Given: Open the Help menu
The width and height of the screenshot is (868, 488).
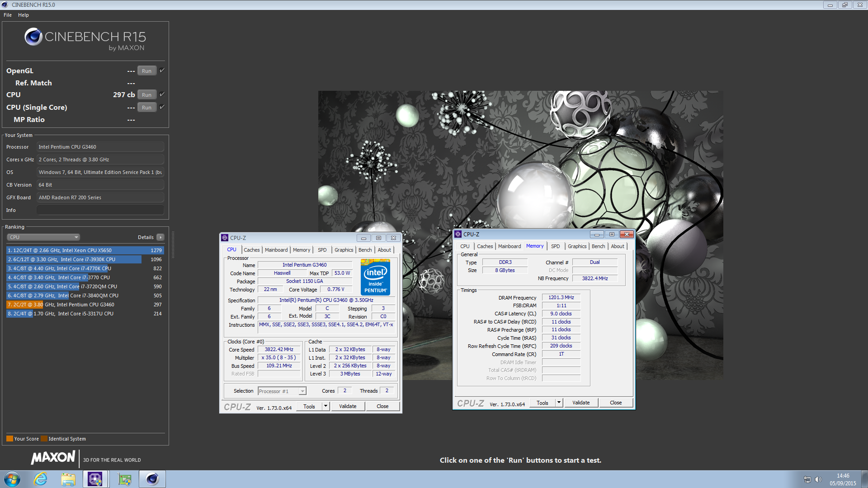Looking at the screenshot, I should 24,15.
